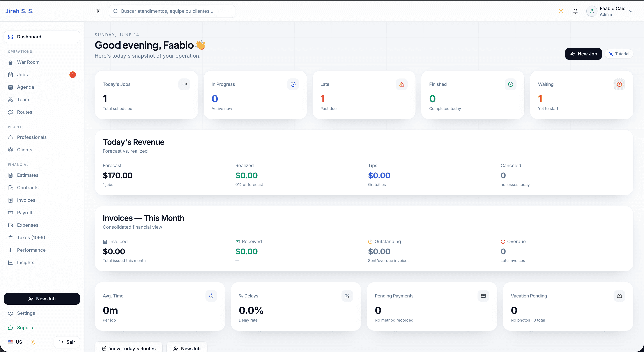The width and height of the screenshot is (644, 352).
Task: Click the Sair logout button
Action: tap(67, 342)
